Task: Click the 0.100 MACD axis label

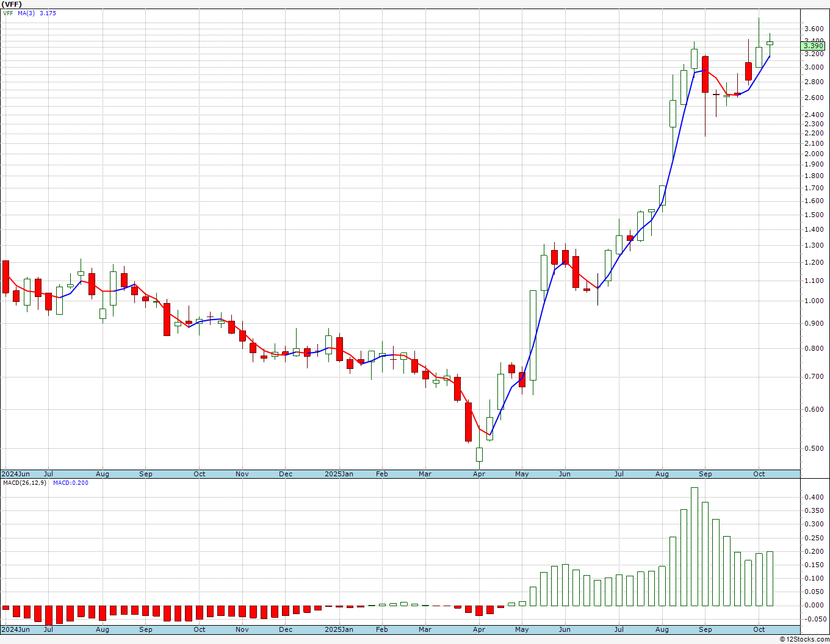Action: [x=814, y=579]
